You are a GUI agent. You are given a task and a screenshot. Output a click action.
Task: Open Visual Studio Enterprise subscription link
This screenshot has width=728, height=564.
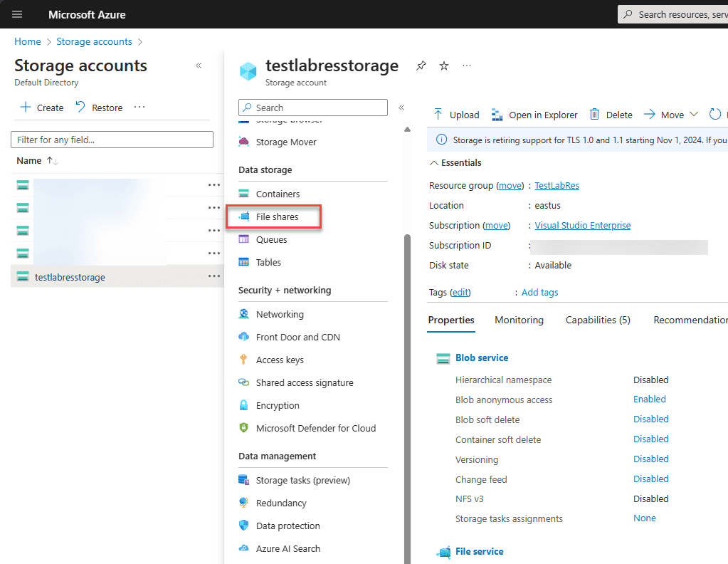pos(582,225)
